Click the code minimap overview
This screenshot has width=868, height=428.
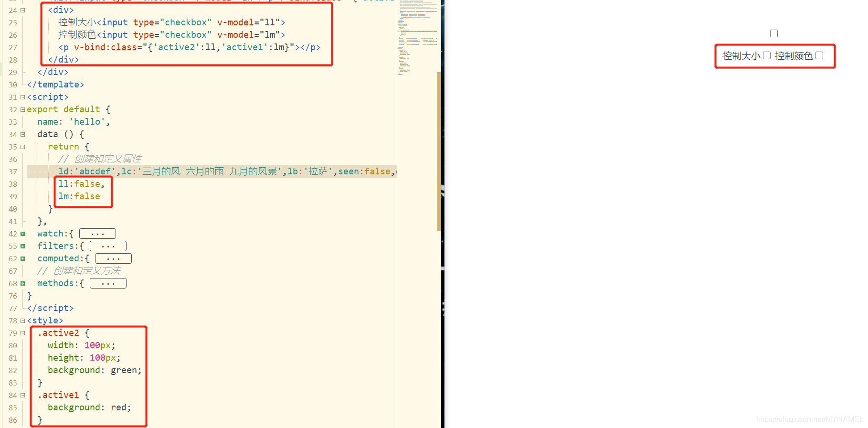pyautogui.click(x=418, y=38)
